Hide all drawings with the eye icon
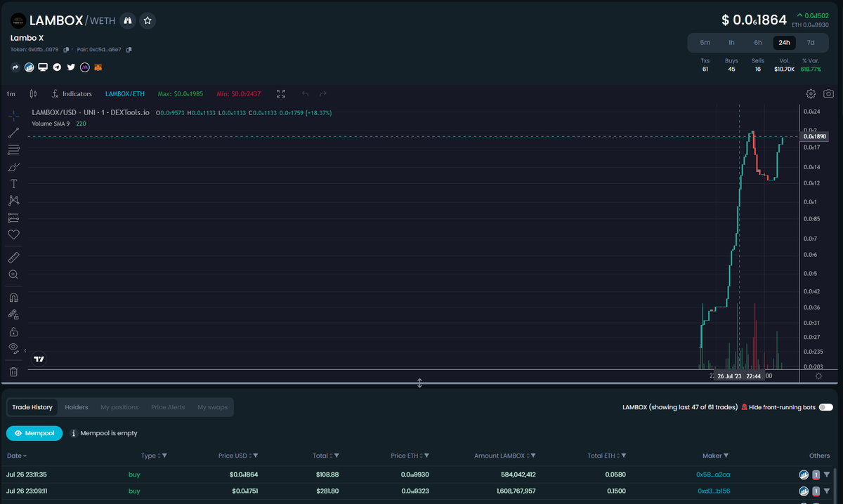 click(13, 348)
